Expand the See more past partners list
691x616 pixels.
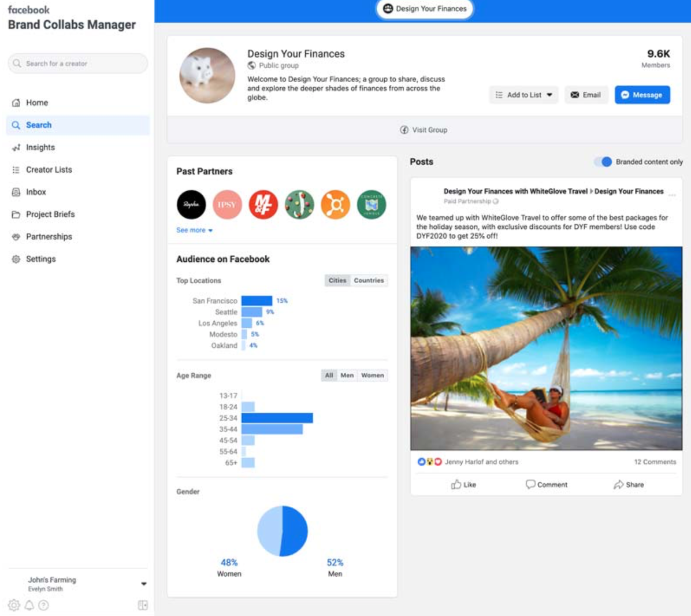[x=191, y=229]
